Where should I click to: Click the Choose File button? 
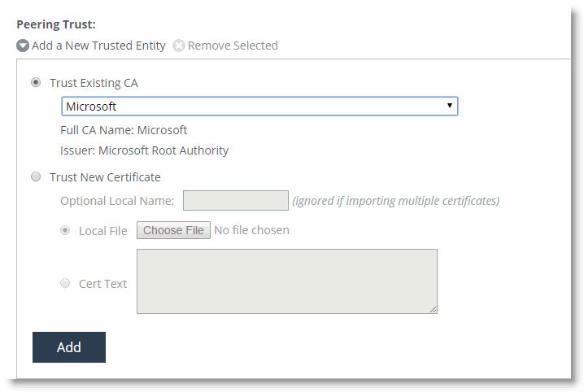tap(173, 230)
